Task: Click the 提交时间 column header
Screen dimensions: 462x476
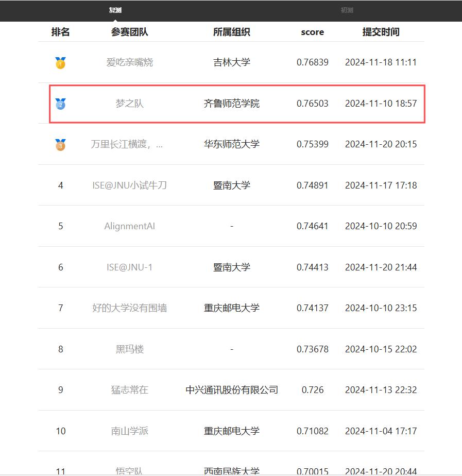Action: pyautogui.click(x=381, y=32)
